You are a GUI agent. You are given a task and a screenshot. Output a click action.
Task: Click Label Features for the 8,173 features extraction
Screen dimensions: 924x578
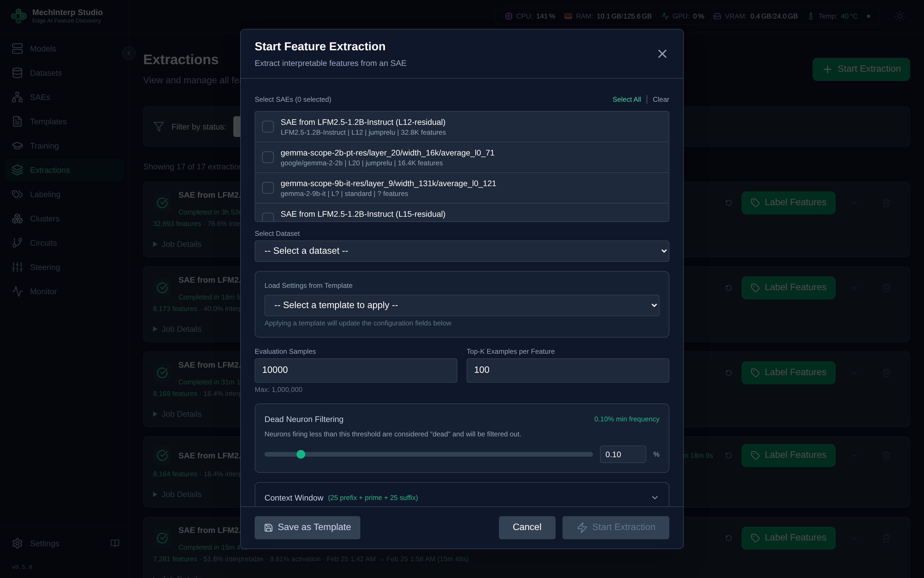[x=788, y=288]
